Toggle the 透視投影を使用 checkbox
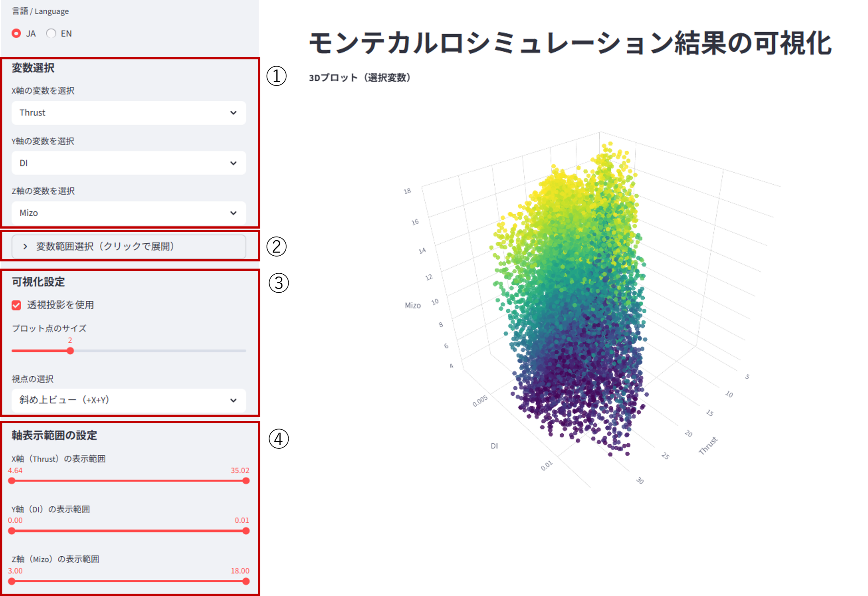This screenshot has width=868, height=596. 16,305
